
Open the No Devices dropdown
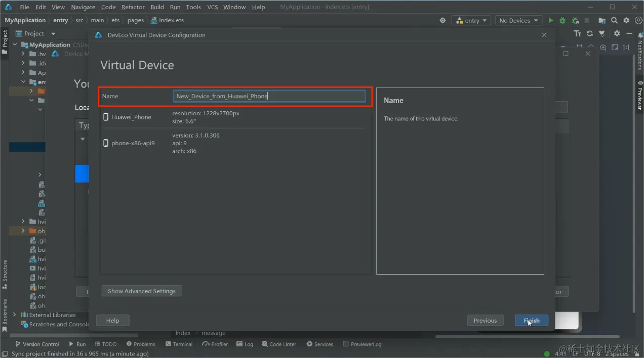[x=518, y=21]
